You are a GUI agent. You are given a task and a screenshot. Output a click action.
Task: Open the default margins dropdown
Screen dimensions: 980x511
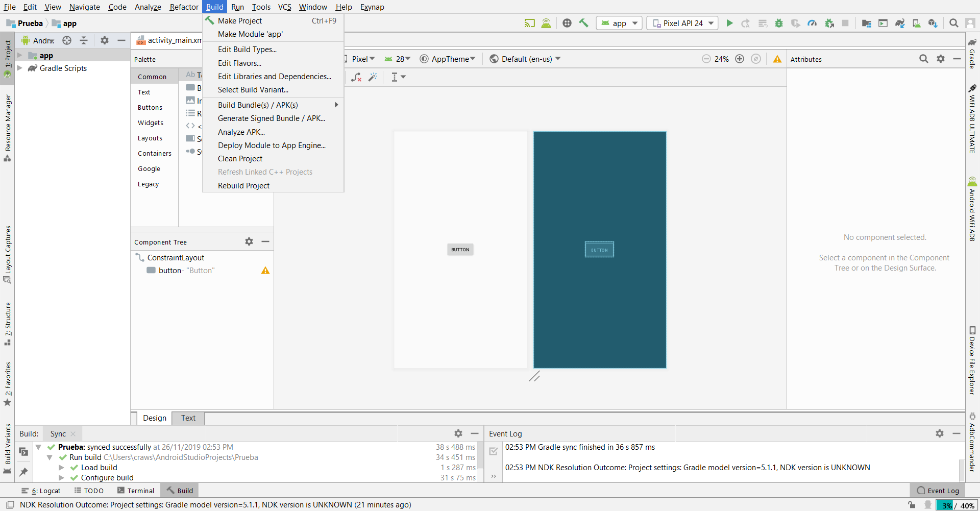click(x=398, y=77)
